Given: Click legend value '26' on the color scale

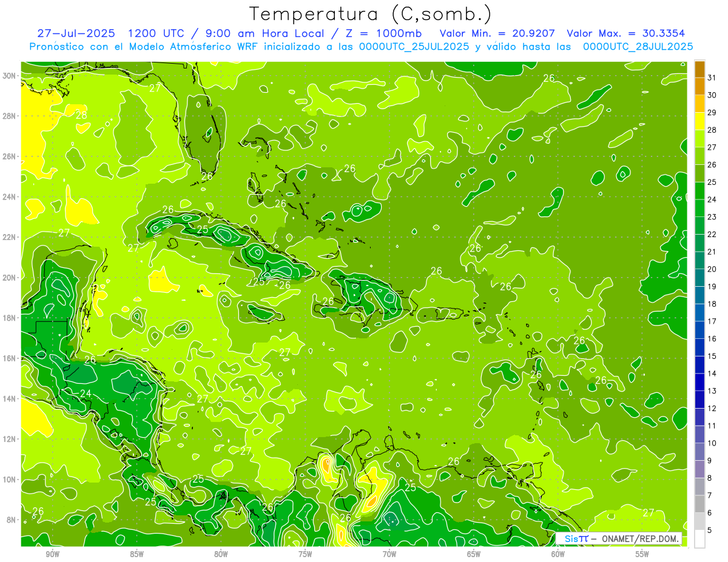Looking at the screenshot, I should tap(712, 165).
